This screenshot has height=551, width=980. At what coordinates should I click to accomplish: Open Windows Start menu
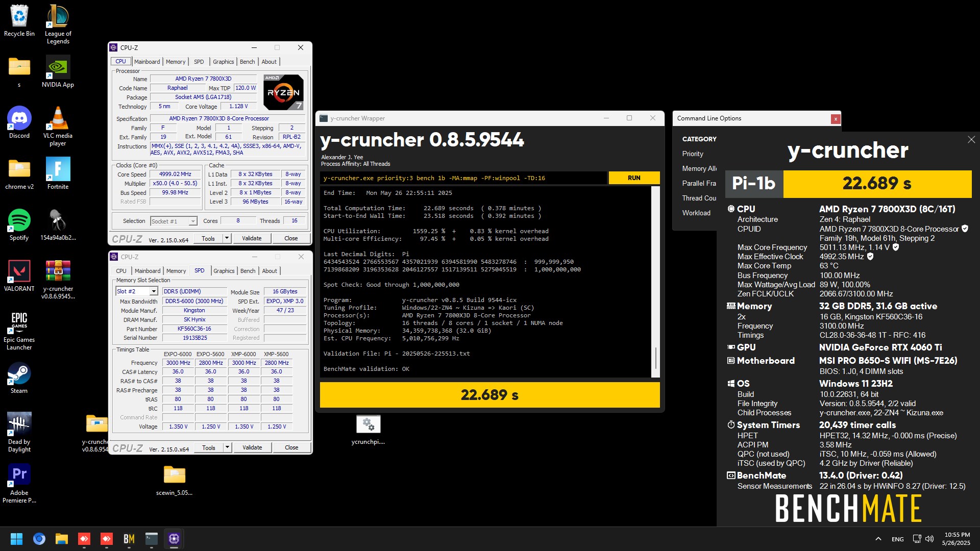point(16,539)
